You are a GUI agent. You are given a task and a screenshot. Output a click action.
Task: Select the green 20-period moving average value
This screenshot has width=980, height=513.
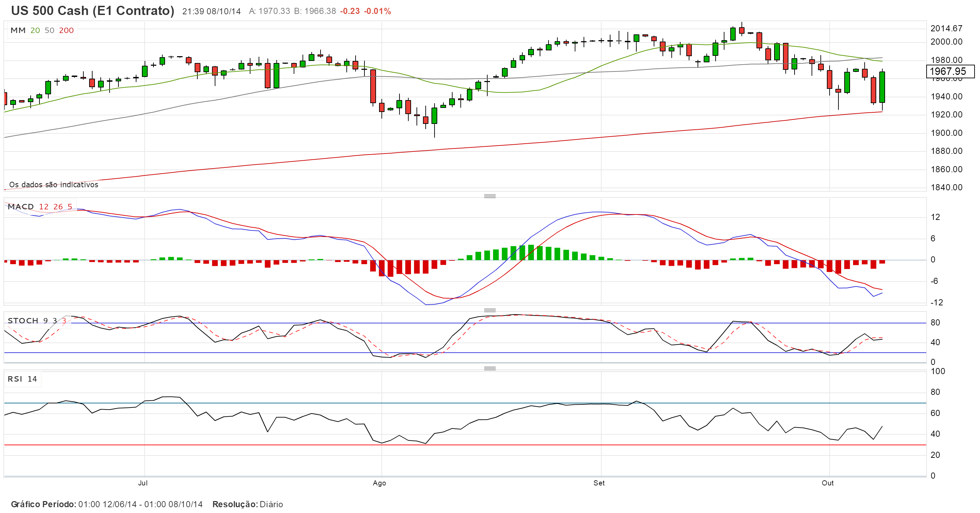[35, 30]
